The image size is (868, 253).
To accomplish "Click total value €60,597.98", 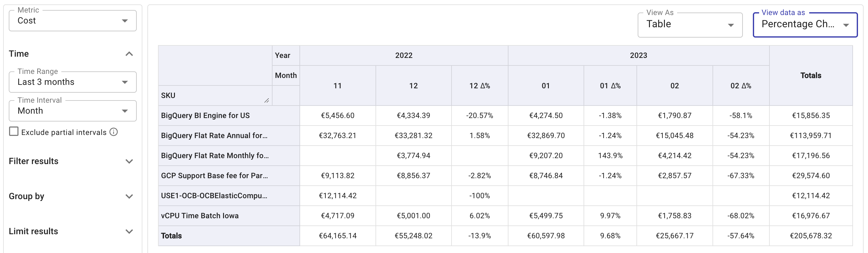I will click(x=546, y=235).
